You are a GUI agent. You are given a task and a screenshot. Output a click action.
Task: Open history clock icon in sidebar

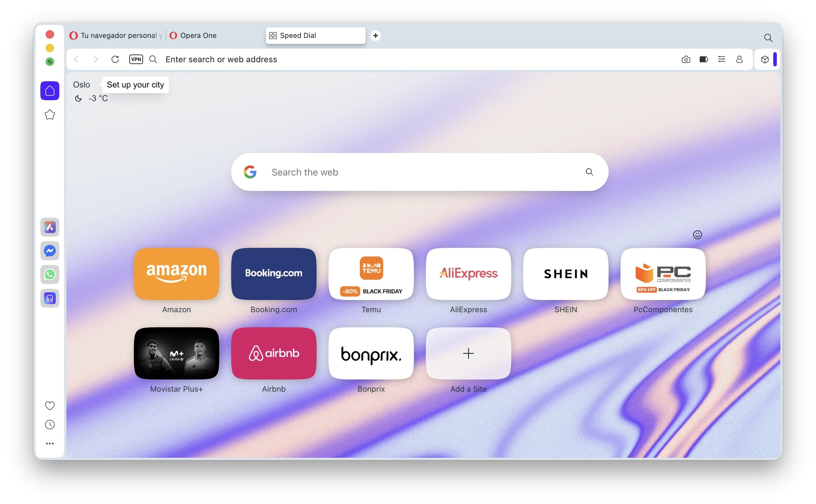point(50,425)
